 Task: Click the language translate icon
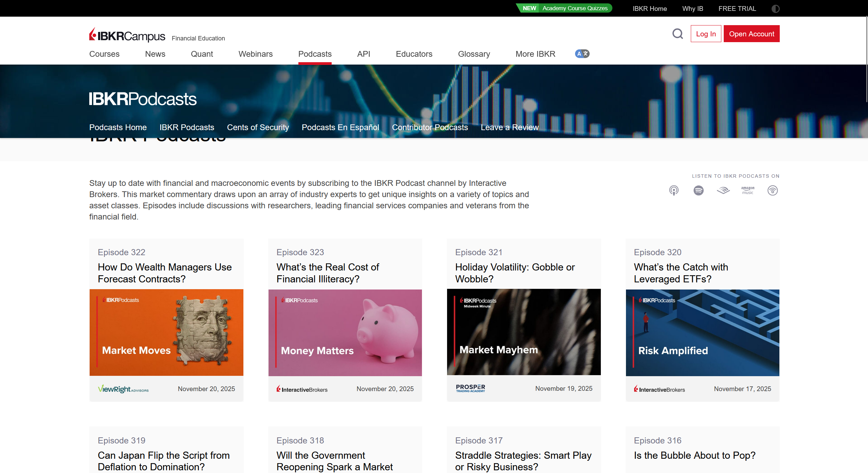click(582, 54)
